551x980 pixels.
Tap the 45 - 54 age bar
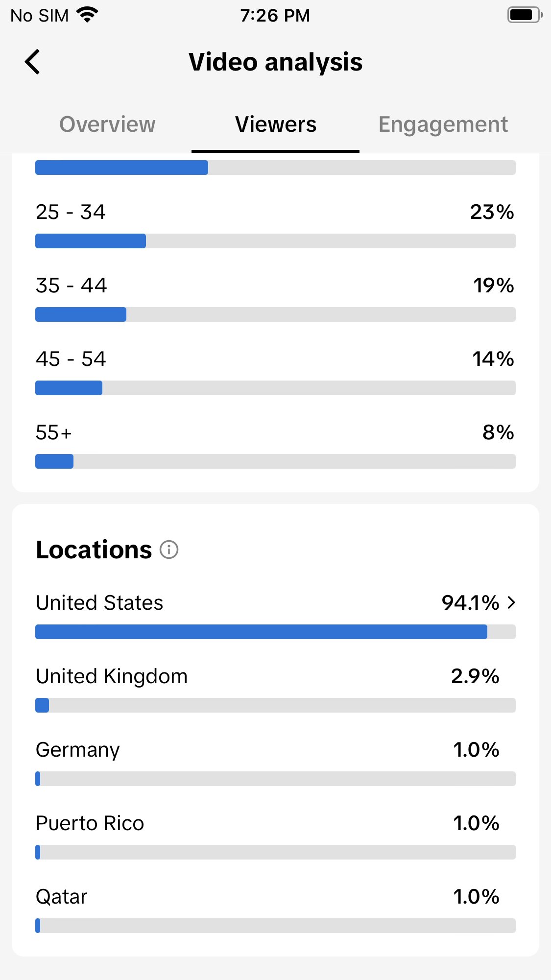coord(275,388)
